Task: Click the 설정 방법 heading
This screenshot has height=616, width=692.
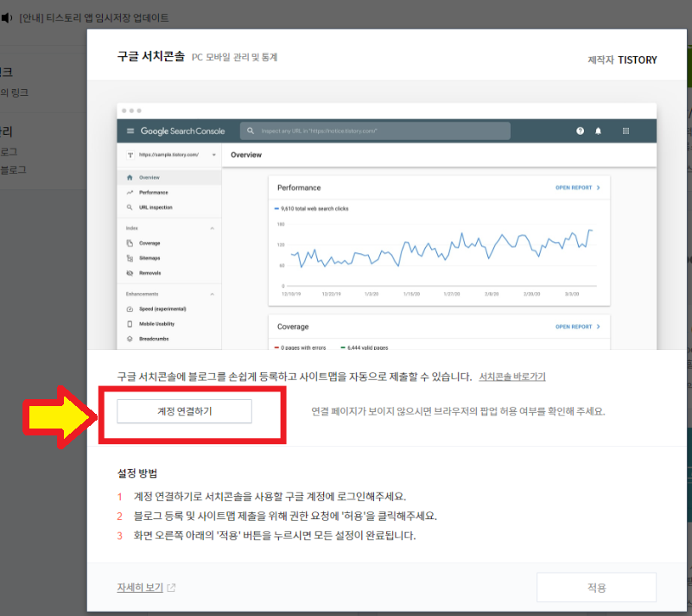Action: [137, 473]
